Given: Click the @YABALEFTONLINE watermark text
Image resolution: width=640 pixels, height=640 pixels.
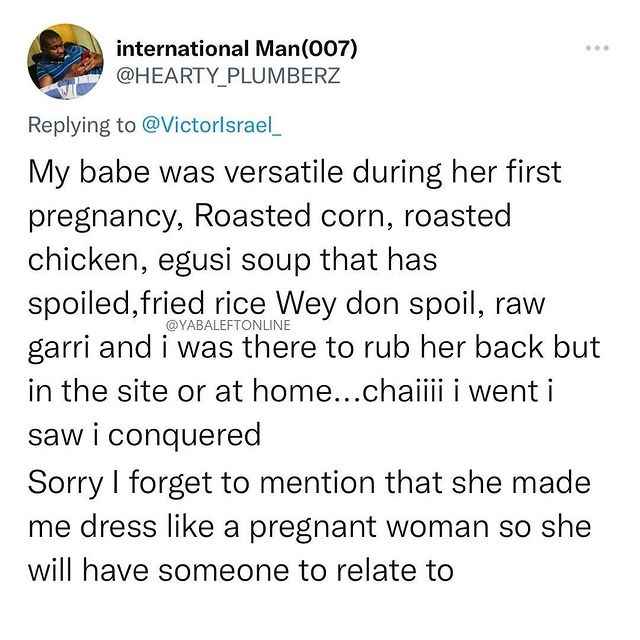Looking at the screenshot, I should (229, 325).
